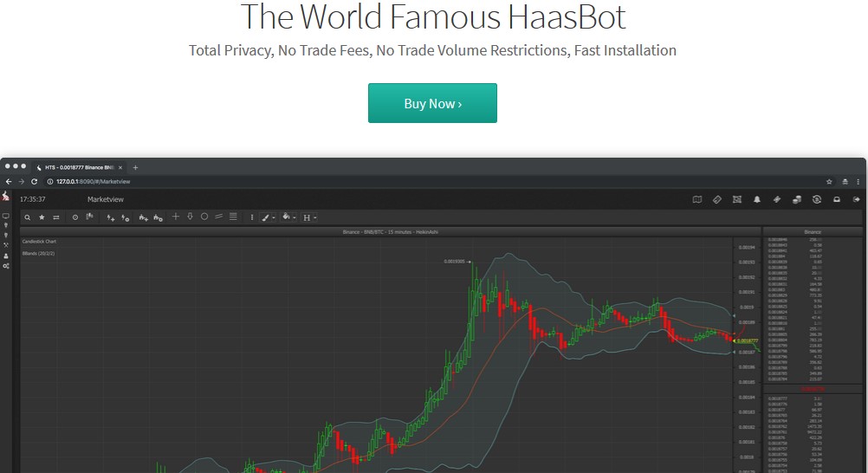Click the lower light bulb sidebar icon
The height and width of the screenshot is (473, 868).
pyautogui.click(x=5, y=236)
